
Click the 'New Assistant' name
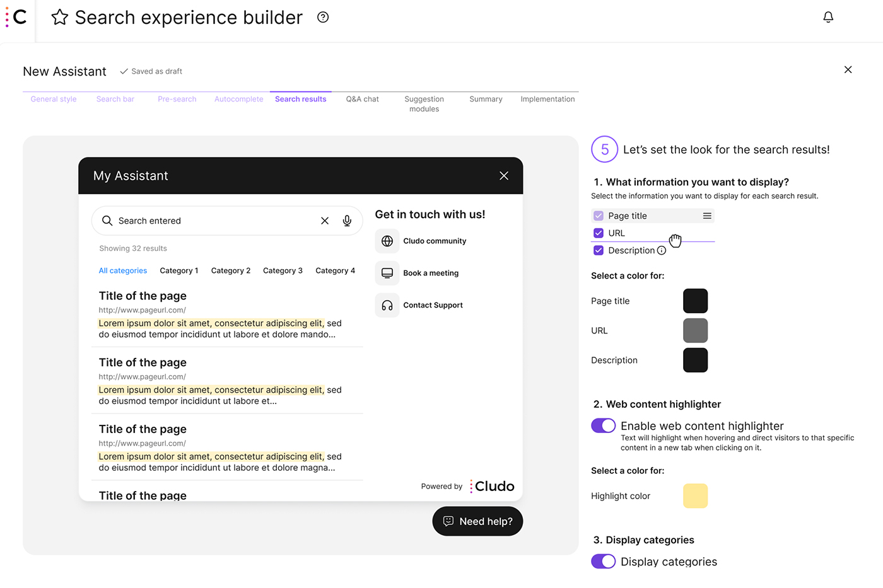pyautogui.click(x=64, y=71)
